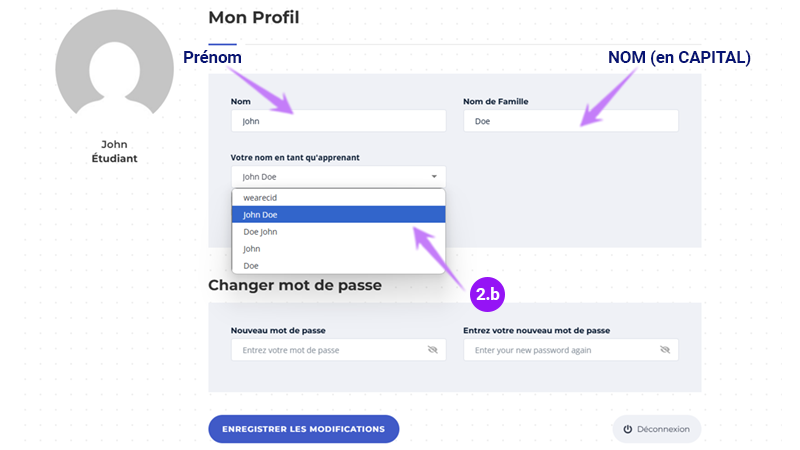The width and height of the screenshot is (800, 450).
Task: Click the gray profile avatar picture
Action: [x=114, y=64]
